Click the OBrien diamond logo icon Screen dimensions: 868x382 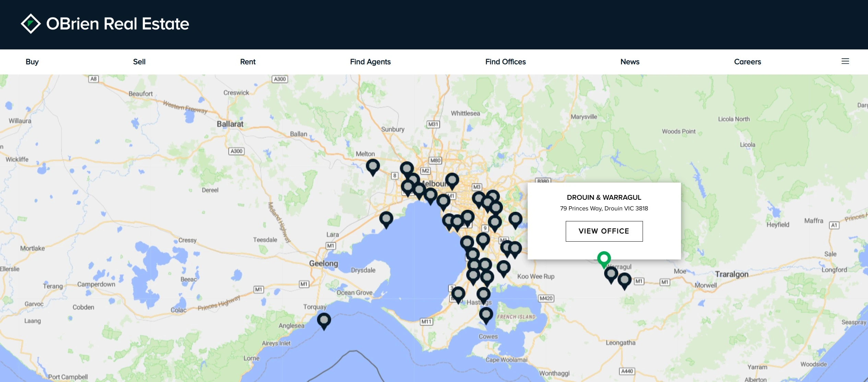[31, 24]
